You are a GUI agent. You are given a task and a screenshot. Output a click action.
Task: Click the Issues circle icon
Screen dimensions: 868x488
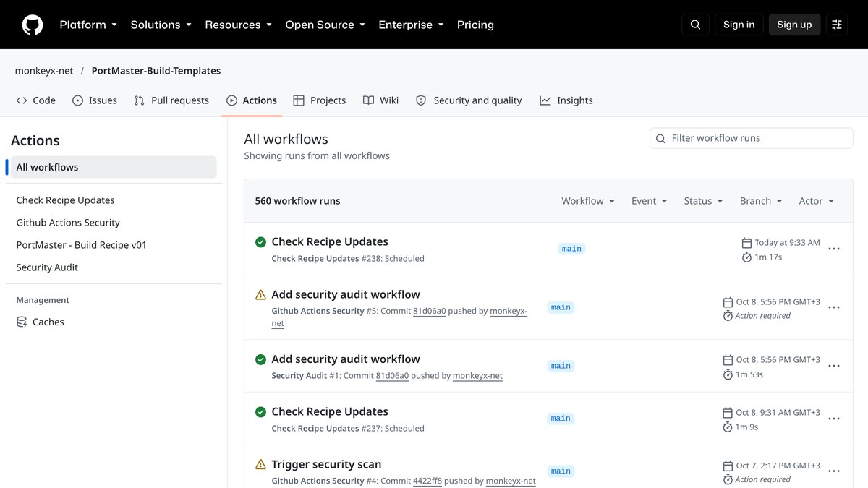point(78,100)
